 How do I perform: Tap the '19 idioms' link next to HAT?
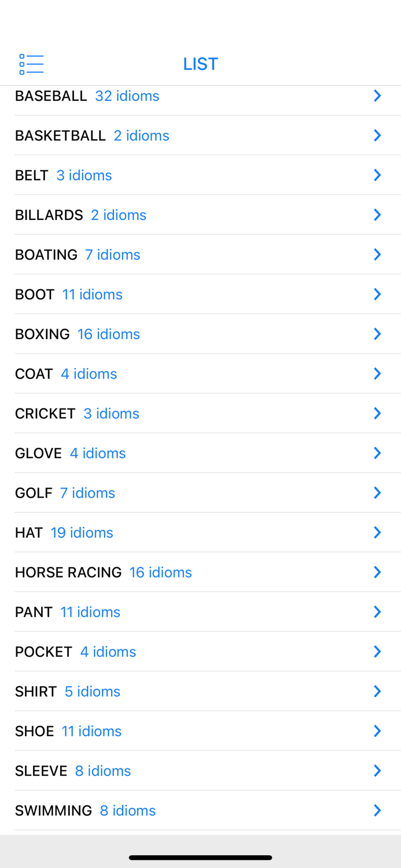82,532
